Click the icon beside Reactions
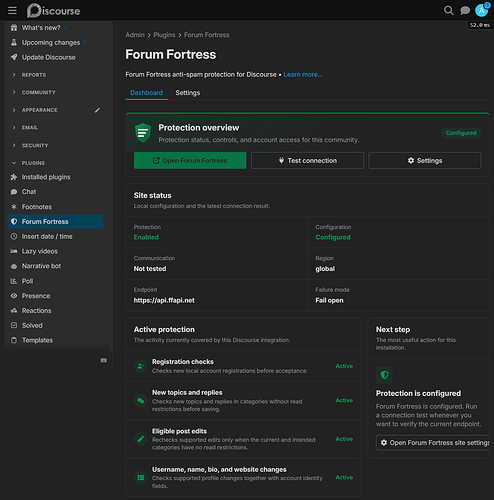This screenshot has height=500, width=494. click(14, 311)
